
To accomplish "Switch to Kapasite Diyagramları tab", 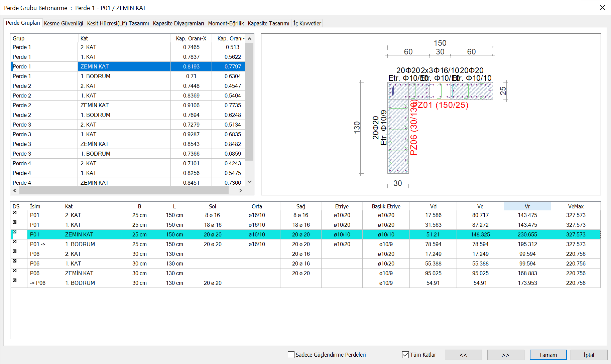I will [x=178, y=23].
